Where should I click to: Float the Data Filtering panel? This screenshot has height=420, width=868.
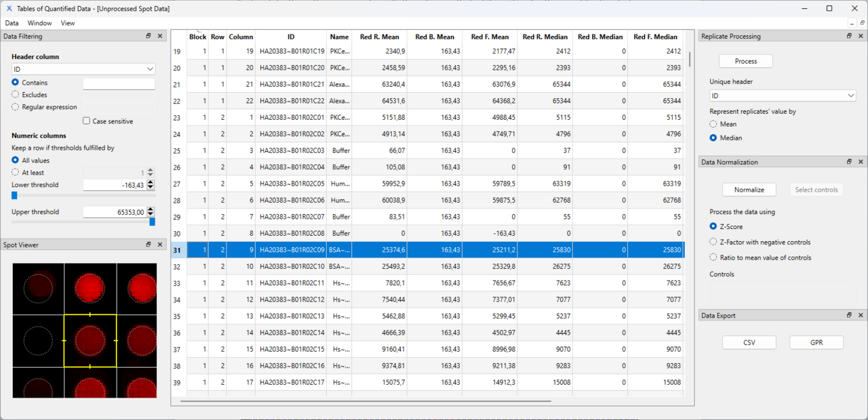(148, 36)
